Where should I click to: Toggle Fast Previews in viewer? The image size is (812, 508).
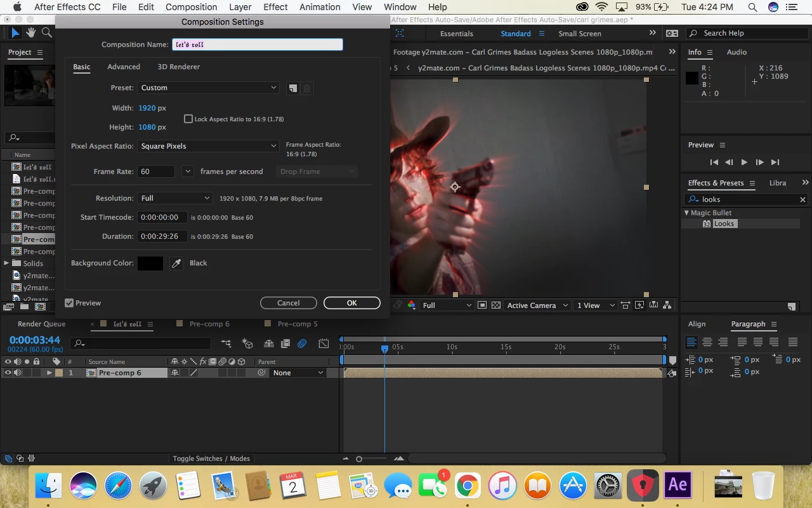tap(640, 305)
